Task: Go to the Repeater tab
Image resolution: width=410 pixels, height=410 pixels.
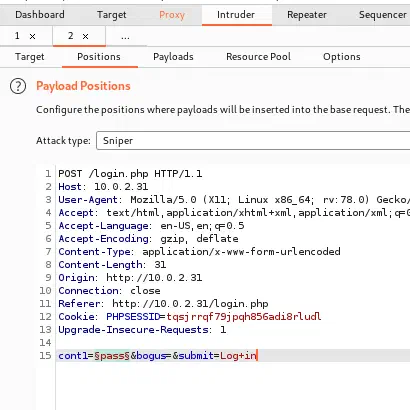Action: 307,15
